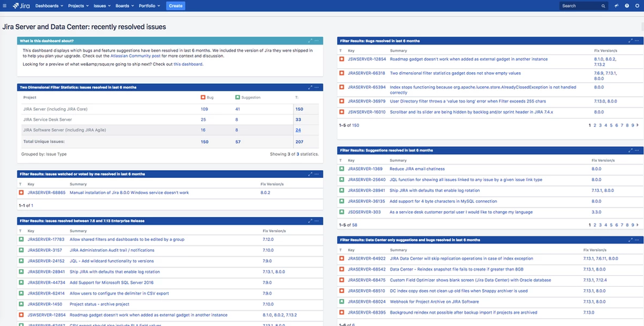Maximize the 'Bugs resolved in last 6 months' gadget
Image resolution: width=644 pixels, height=326 pixels.
coord(630,41)
